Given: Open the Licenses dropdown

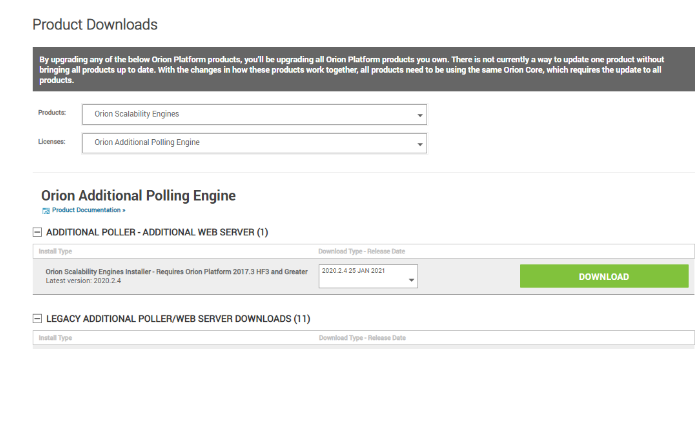Looking at the screenshot, I should pyautogui.click(x=254, y=143).
